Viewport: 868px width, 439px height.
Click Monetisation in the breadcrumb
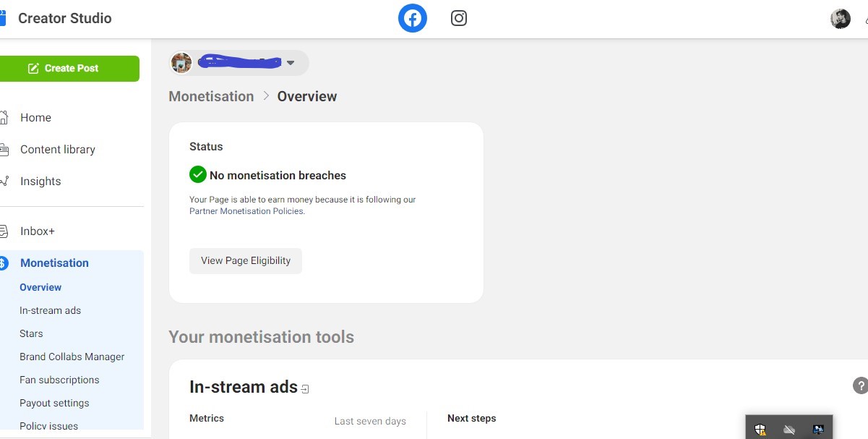point(211,96)
